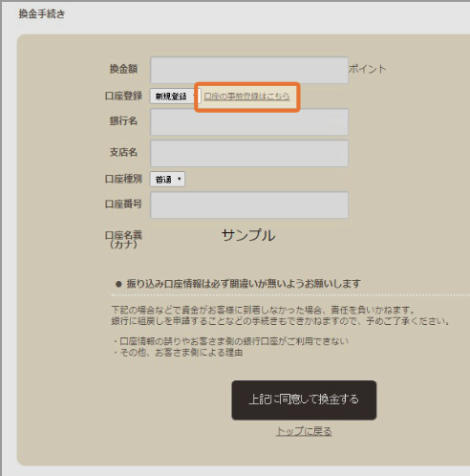Click the 支店名 label text
Screen dimensions: 470x476
click(123, 152)
